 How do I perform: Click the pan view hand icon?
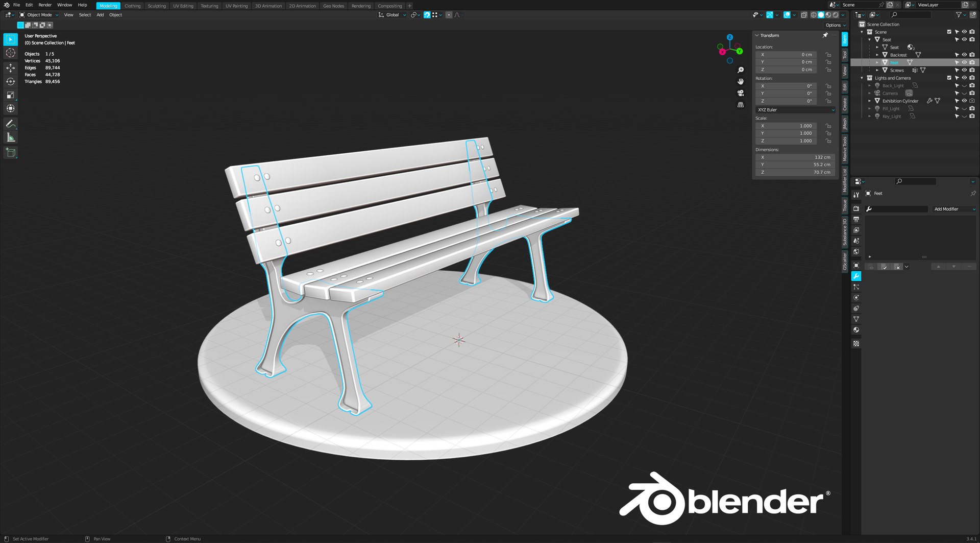pyautogui.click(x=741, y=82)
